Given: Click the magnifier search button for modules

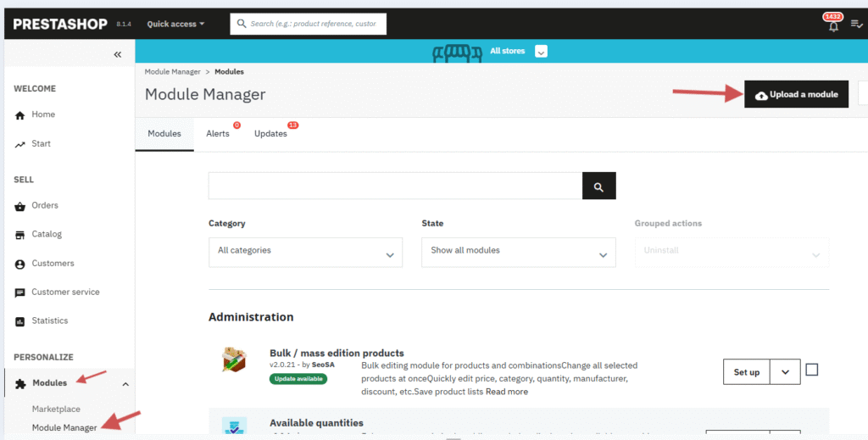Looking at the screenshot, I should (x=598, y=187).
